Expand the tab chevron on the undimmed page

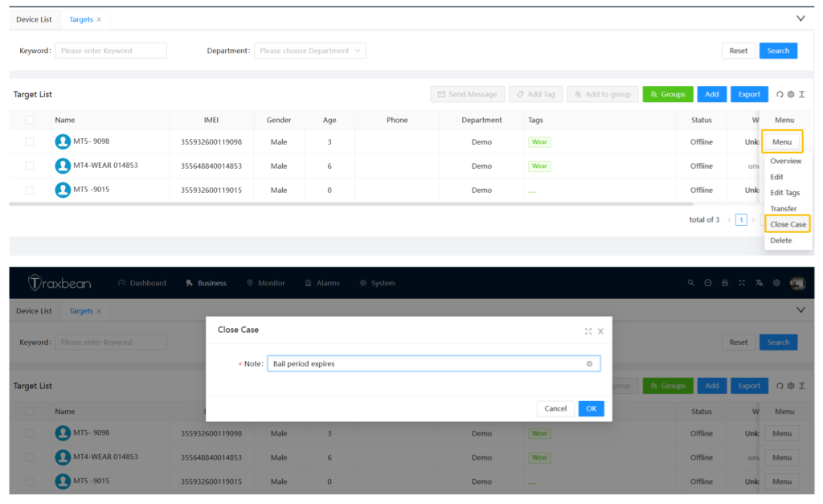click(800, 18)
